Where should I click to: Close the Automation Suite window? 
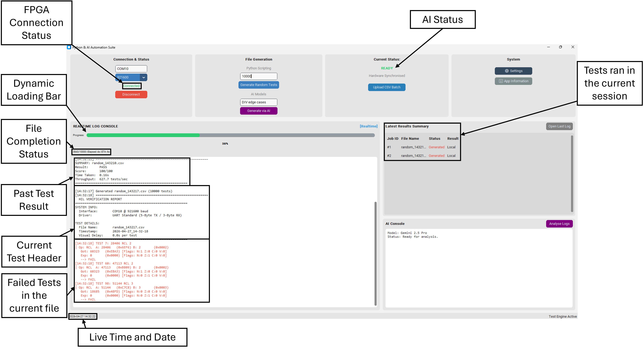coord(573,47)
